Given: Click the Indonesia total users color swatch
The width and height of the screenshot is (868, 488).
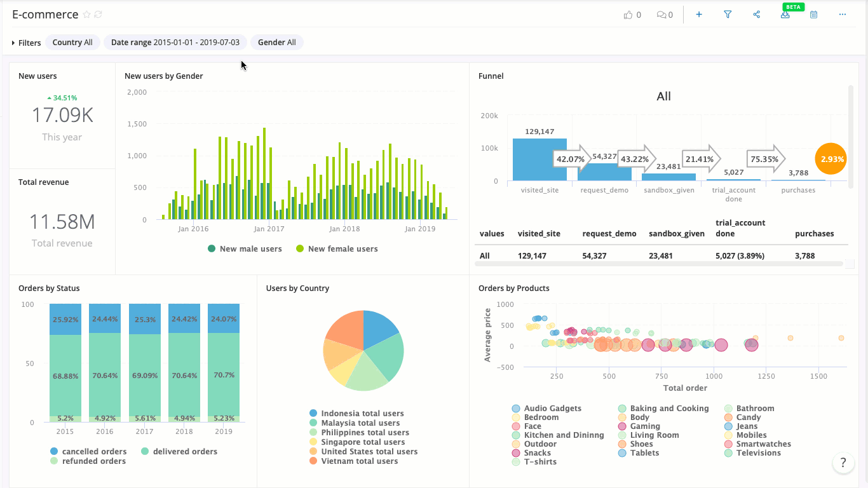Looking at the screenshot, I should pos(313,414).
